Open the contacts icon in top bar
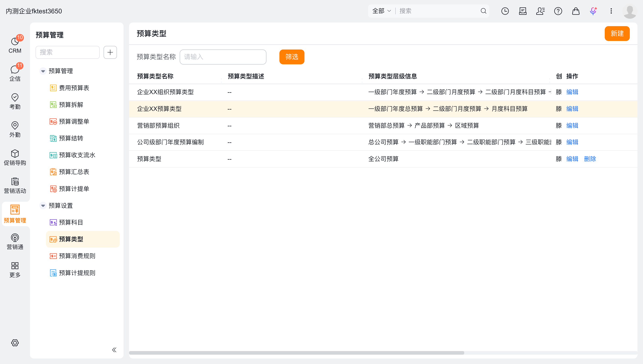The width and height of the screenshot is (643, 364). point(540,11)
